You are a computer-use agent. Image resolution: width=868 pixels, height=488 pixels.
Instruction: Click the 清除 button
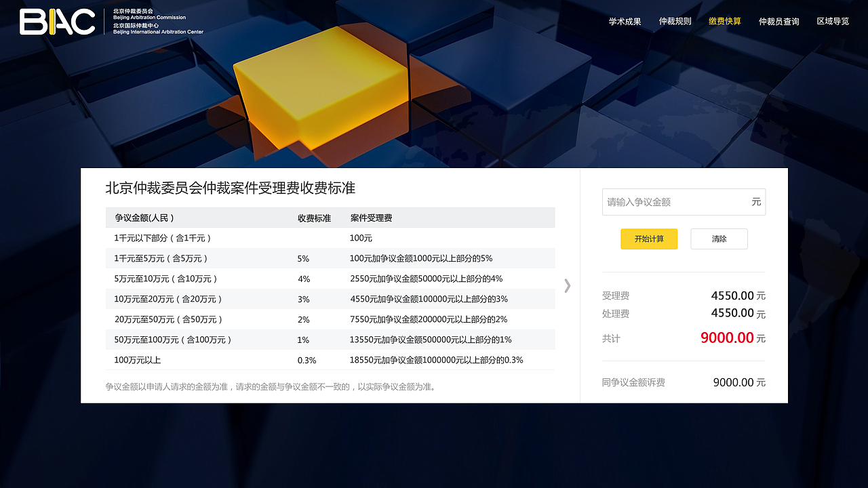point(719,239)
